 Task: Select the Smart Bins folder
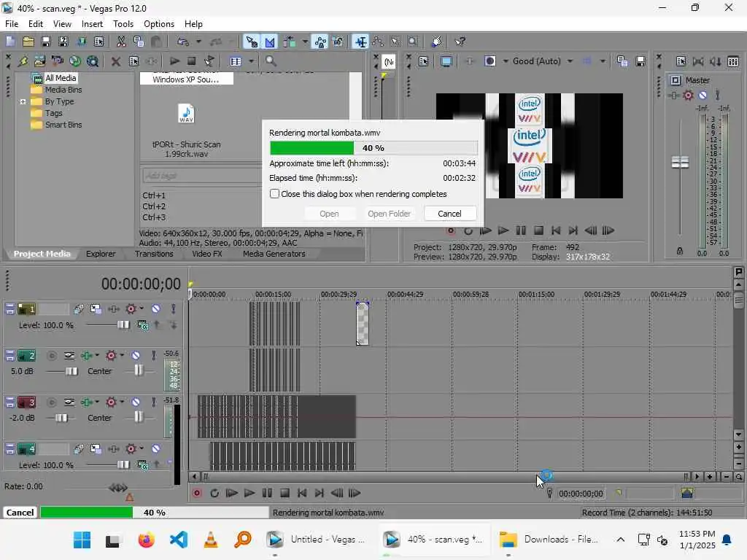tap(63, 125)
